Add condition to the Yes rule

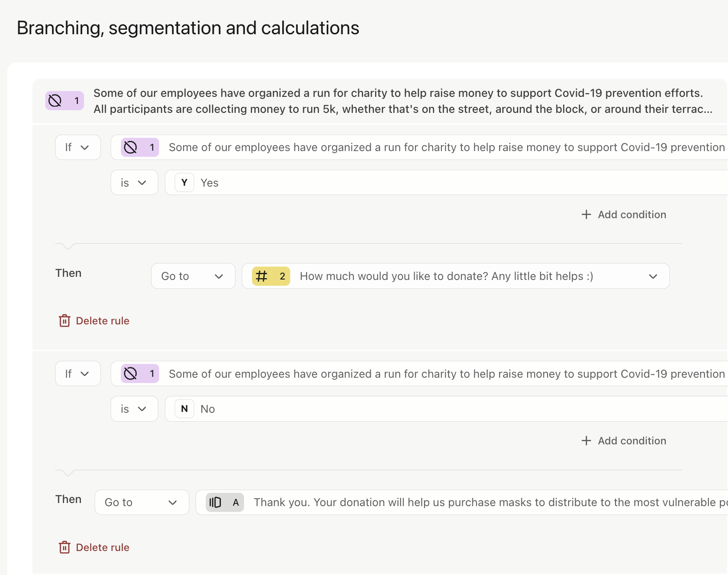(624, 215)
